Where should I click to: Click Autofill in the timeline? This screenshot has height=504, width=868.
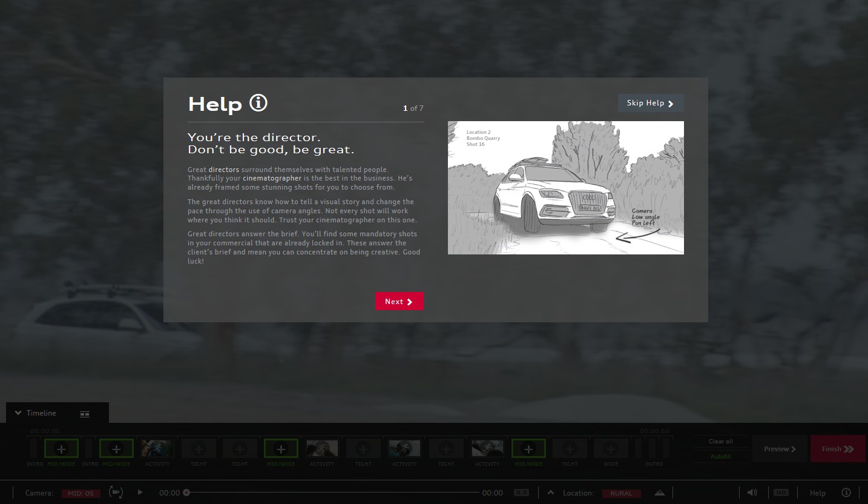720,456
